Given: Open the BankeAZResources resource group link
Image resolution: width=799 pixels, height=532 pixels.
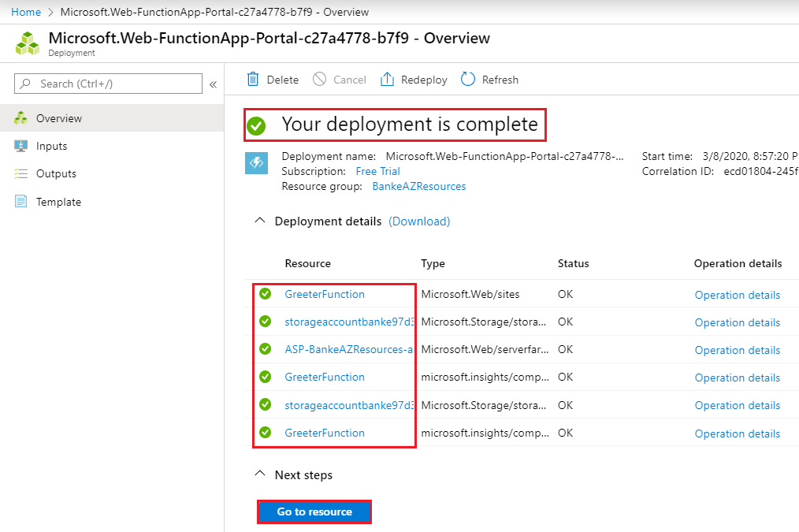Looking at the screenshot, I should click(418, 186).
